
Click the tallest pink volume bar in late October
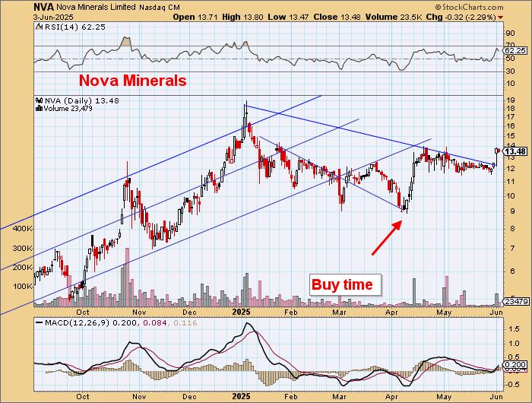tap(127, 277)
